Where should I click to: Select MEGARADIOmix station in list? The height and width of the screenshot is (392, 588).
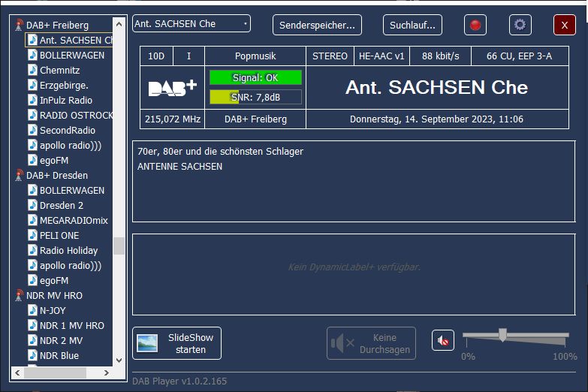point(74,220)
